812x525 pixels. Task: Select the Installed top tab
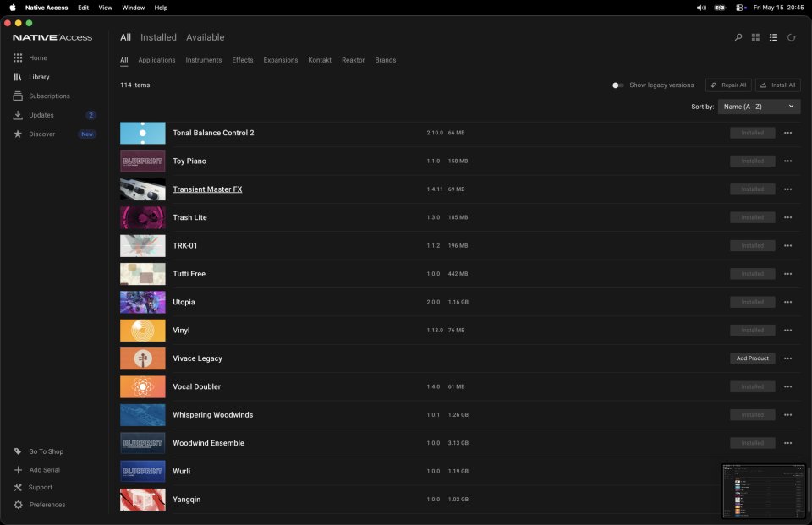pos(158,37)
